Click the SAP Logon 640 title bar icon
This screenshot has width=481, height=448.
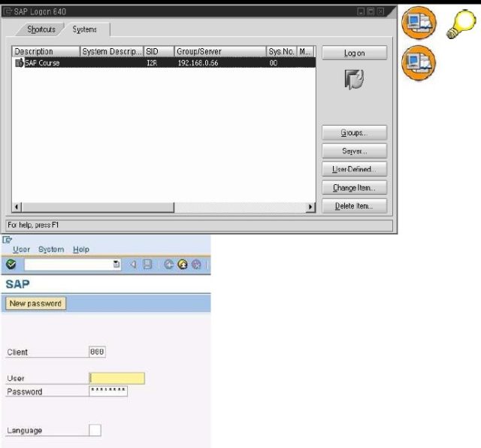click(x=8, y=12)
